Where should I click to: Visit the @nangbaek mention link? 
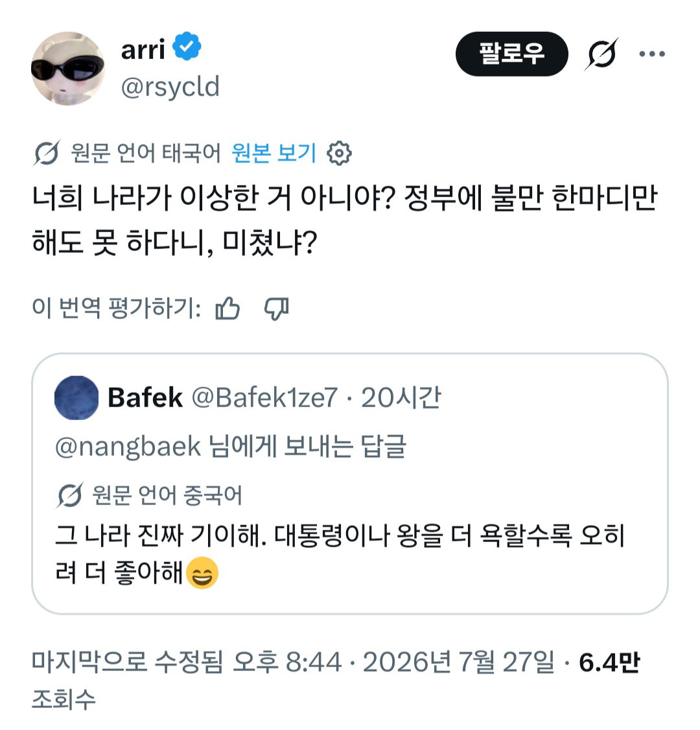[x=128, y=447]
